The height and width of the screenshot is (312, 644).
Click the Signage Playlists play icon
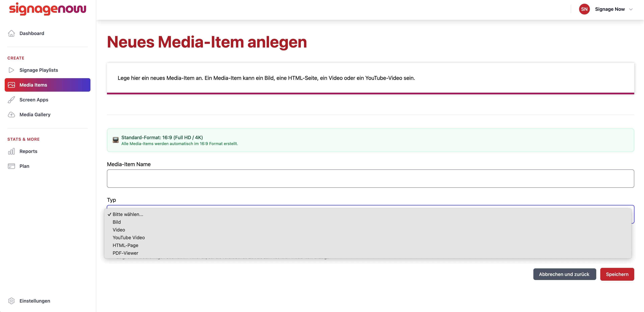pyautogui.click(x=11, y=70)
